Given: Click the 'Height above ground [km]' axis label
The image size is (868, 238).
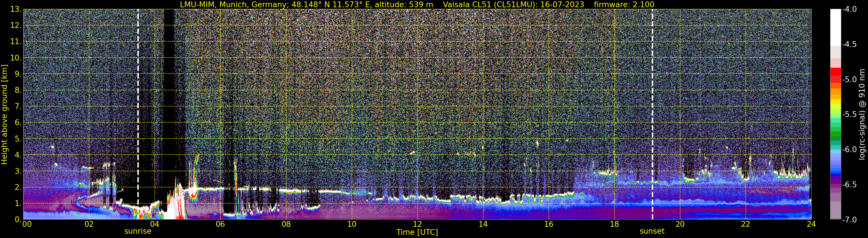Looking at the screenshot, I should pyautogui.click(x=4, y=114).
